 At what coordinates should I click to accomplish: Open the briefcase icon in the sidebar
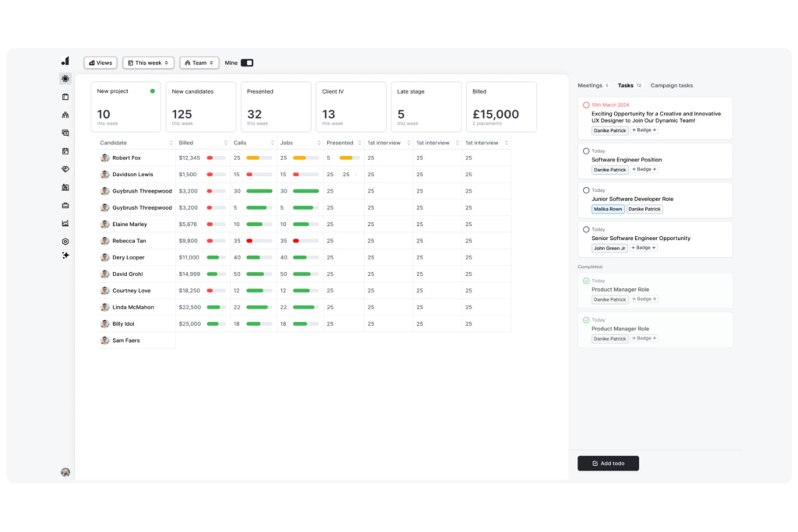65,205
